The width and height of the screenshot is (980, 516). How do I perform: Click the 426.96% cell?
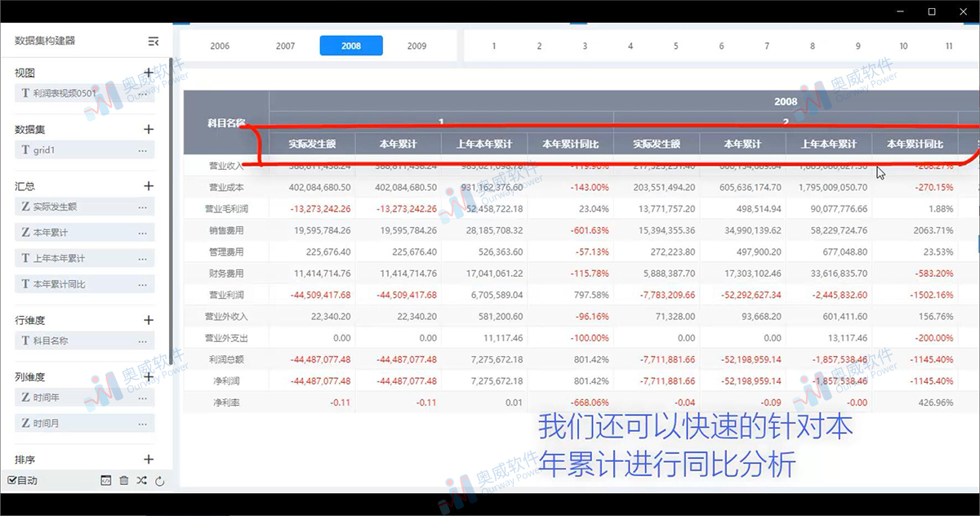click(x=915, y=403)
